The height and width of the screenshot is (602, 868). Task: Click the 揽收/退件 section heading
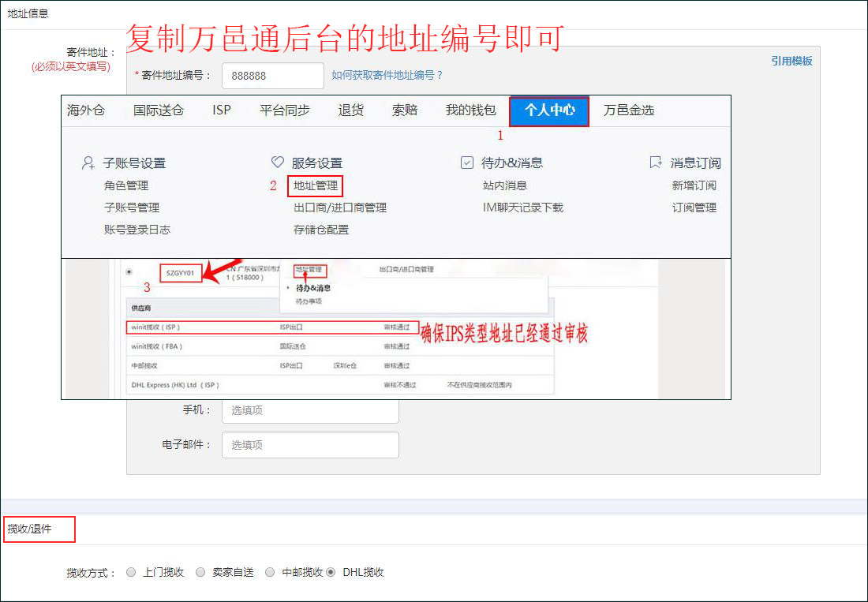(x=30, y=529)
